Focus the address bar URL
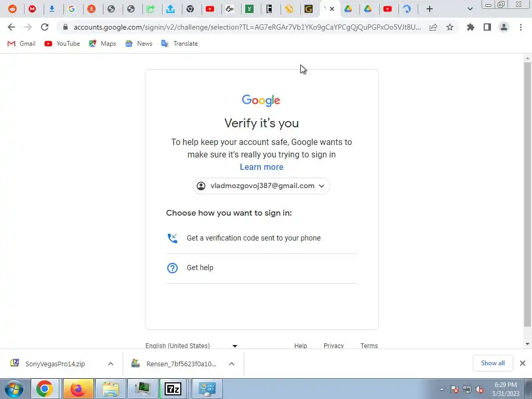This screenshot has width=532, height=399. click(247, 27)
